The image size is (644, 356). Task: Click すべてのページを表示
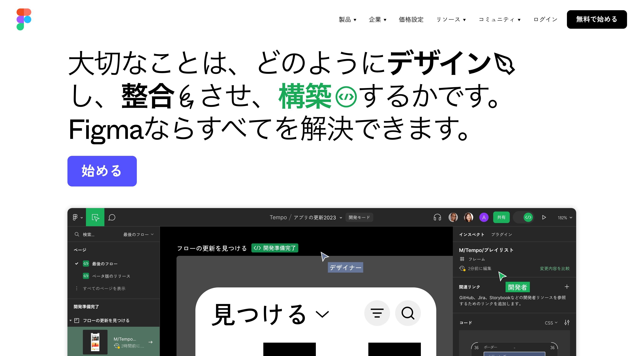click(104, 288)
